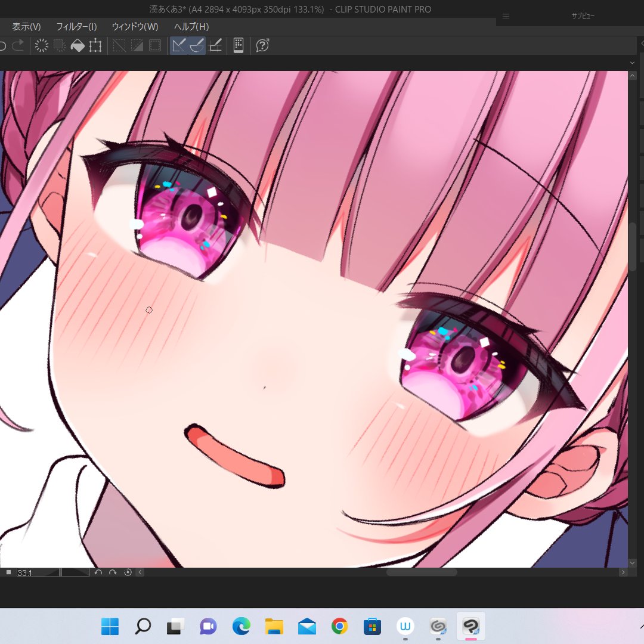Click the window title 湊あくあ3* text

(167, 9)
